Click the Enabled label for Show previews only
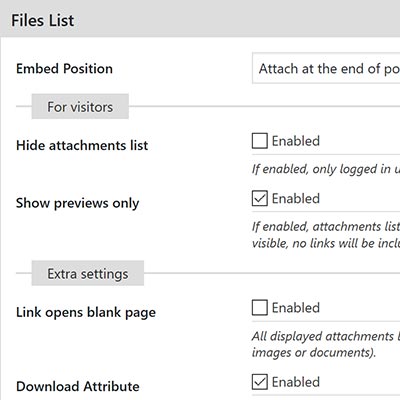This screenshot has height=400, width=400. pyautogui.click(x=296, y=199)
